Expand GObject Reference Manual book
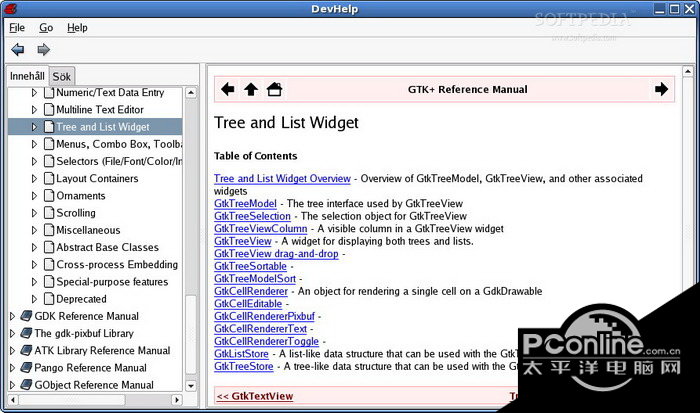The width and height of the screenshot is (700, 413). point(12,385)
